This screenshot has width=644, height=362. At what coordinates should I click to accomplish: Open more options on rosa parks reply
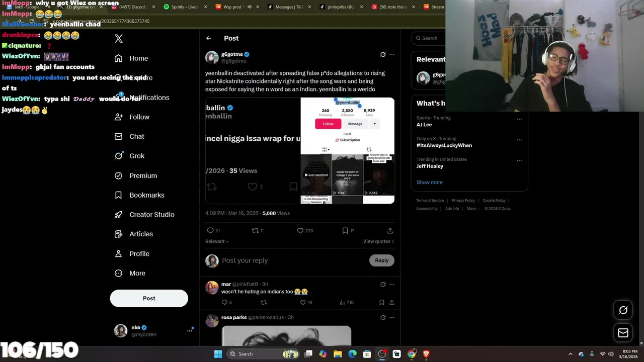click(392, 317)
